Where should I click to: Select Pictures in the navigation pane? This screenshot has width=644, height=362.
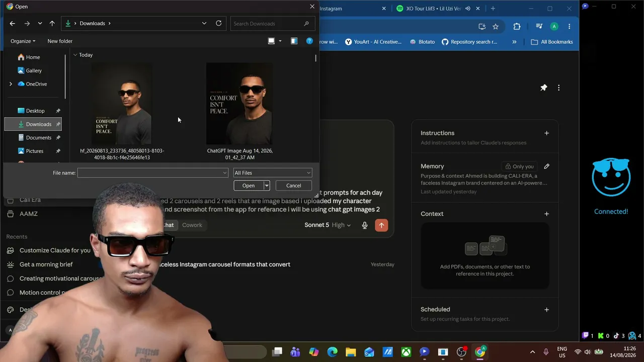click(x=35, y=151)
